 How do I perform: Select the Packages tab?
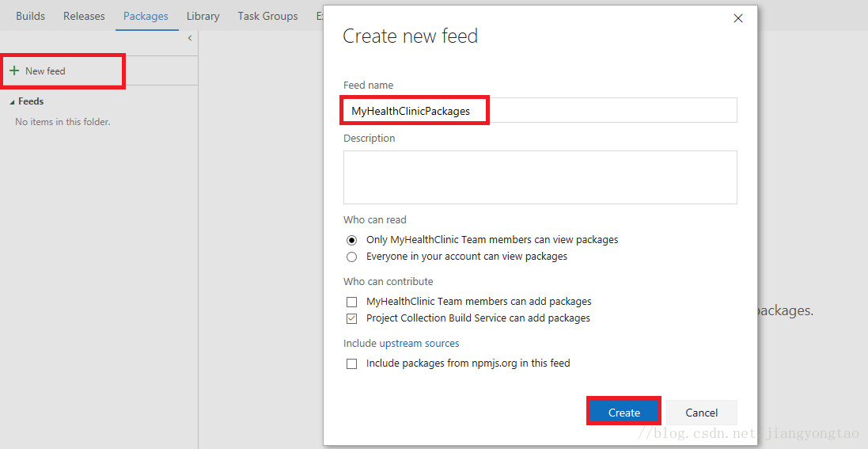146,16
